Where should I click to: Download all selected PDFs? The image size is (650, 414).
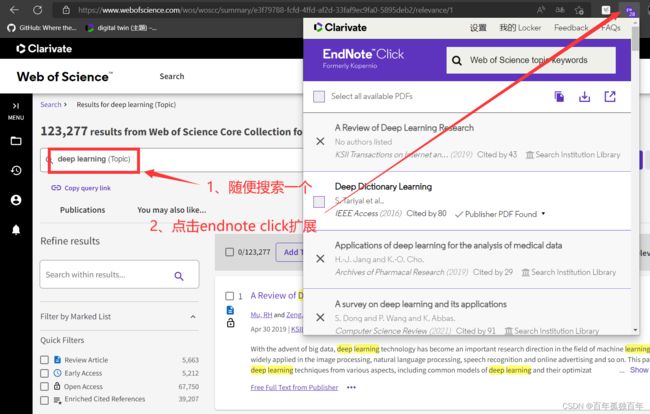(x=585, y=97)
